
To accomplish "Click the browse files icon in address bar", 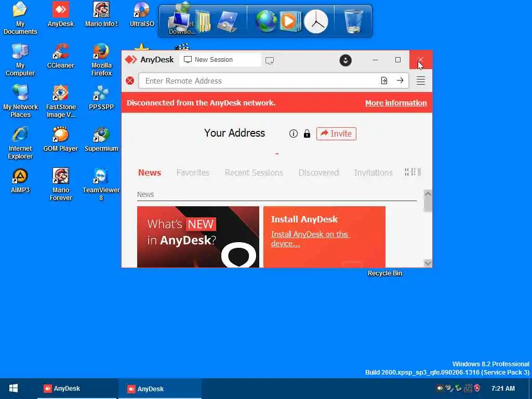I will coord(384,81).
